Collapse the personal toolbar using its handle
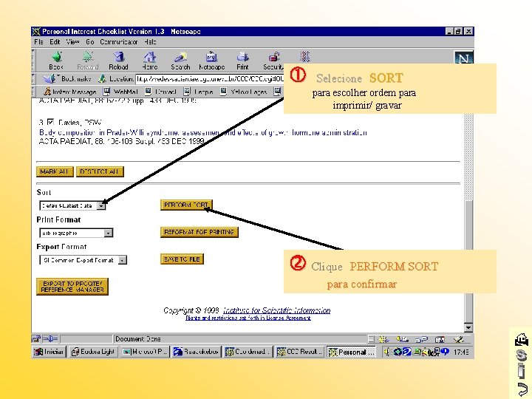The height and width of the screenshot is (399, 532). [x=33, y=92]
